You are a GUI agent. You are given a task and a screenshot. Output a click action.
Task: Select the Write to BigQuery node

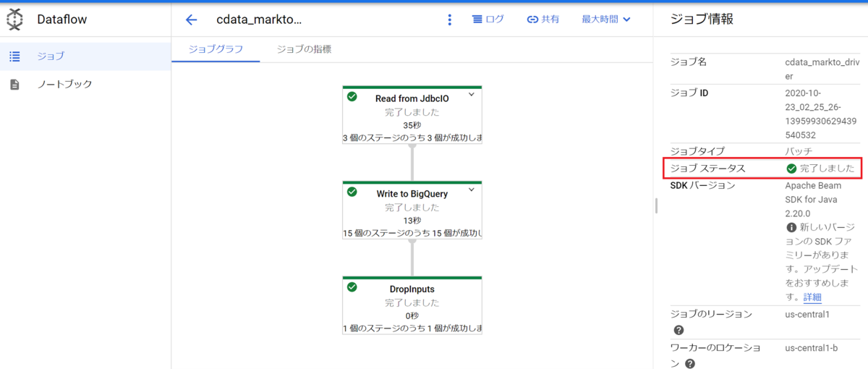(412, 210)
